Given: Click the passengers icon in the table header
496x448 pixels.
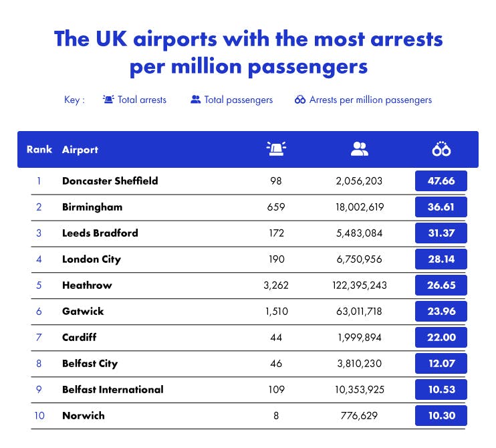Looking at the screenshot, I should coord(360,149).
